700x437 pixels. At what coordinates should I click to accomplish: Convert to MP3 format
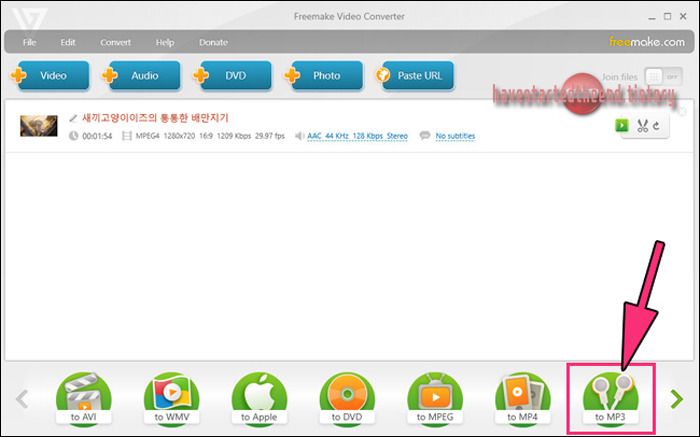pyautogui.click(x=610, y=399)
